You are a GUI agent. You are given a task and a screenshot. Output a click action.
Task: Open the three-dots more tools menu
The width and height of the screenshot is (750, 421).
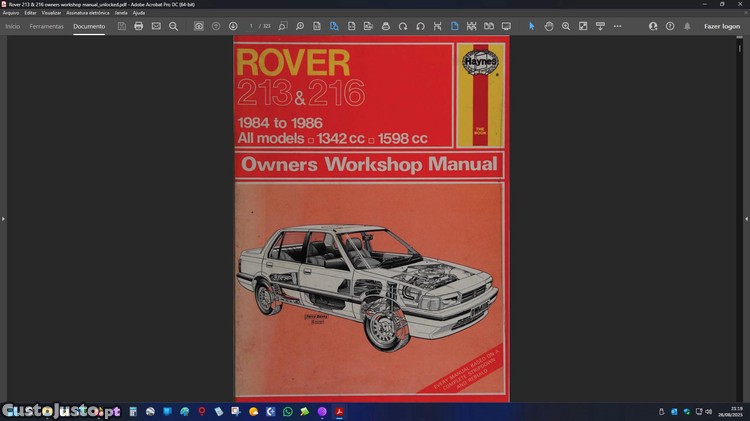[618, 26]
